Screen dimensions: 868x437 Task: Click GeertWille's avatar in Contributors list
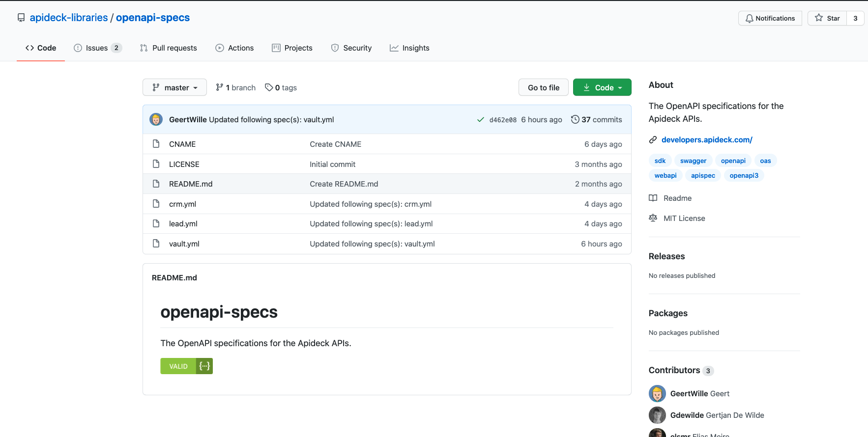click(x=657, y=393)
